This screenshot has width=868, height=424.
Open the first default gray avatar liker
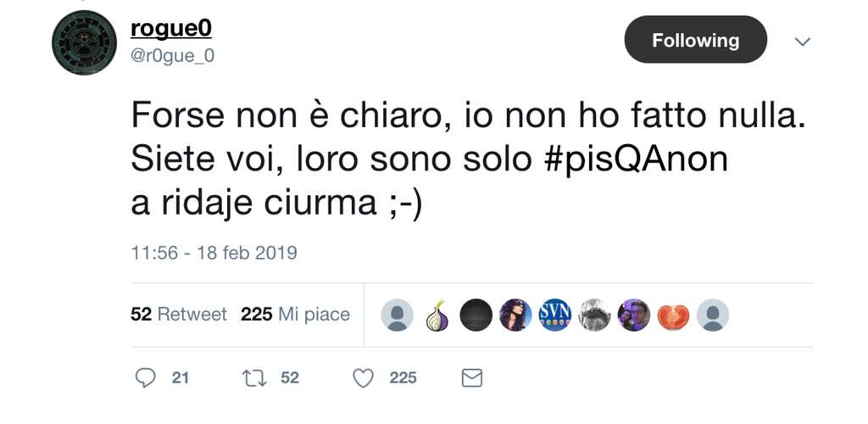point(397,315)
